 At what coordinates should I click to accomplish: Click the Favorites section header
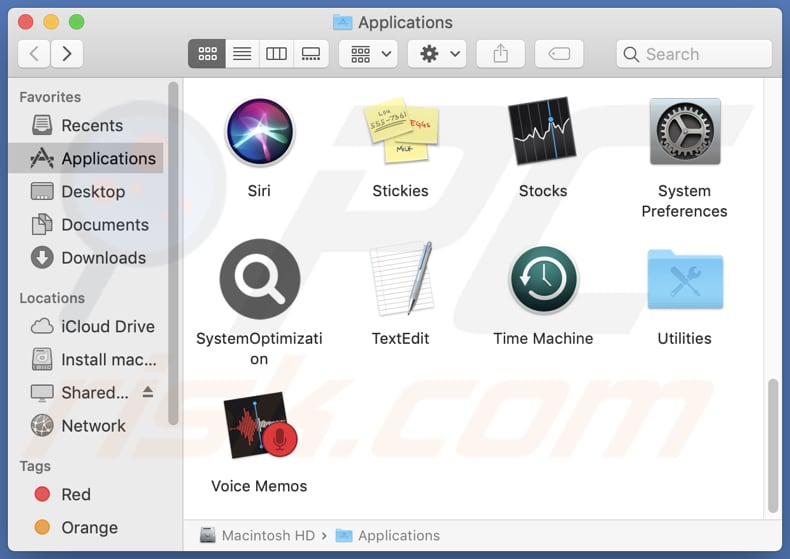point(50,97)
